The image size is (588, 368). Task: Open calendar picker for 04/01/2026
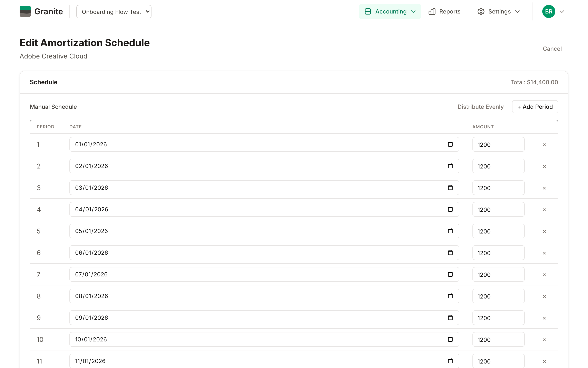[x=450, y=209]
